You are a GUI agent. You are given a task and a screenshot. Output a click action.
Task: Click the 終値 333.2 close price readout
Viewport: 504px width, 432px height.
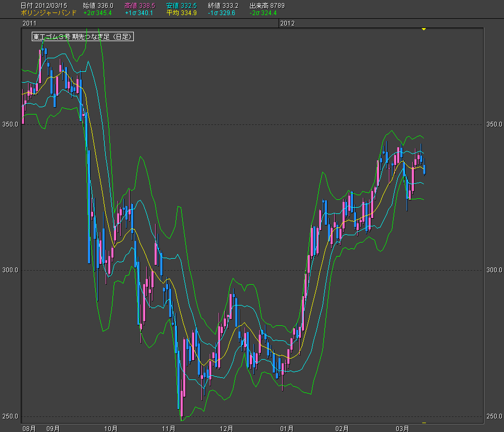tap(223, 5)
